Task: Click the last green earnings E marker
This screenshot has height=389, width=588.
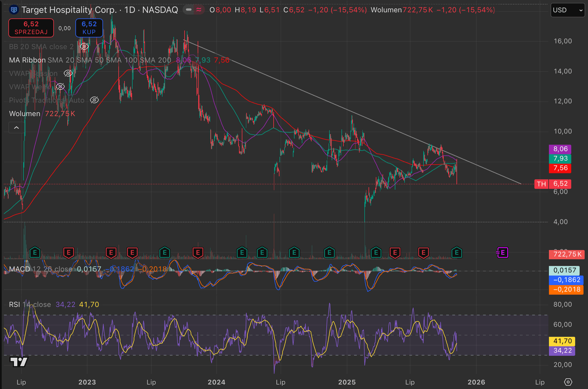Action: coord(456,253)
